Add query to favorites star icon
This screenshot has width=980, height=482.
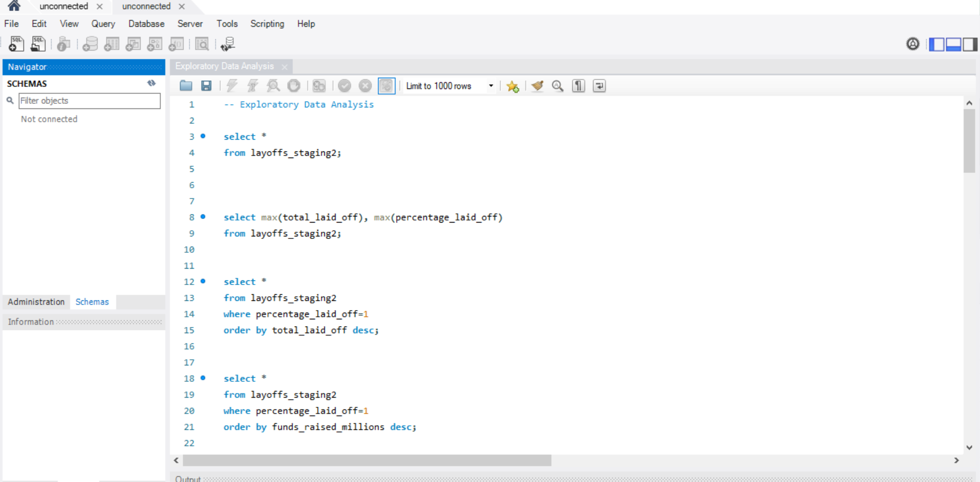click(512, 86)
